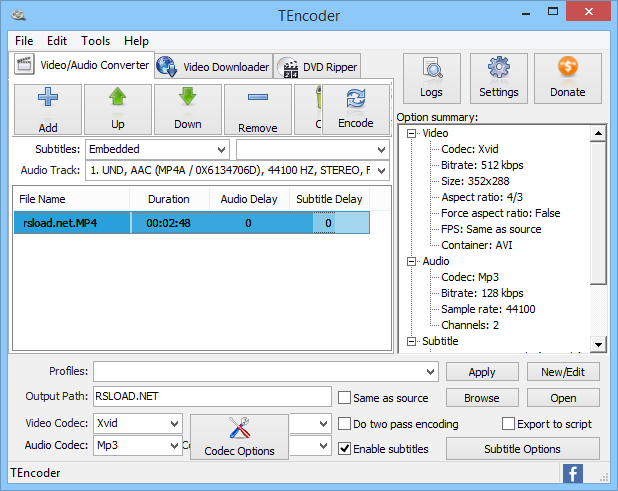
Task: Open Subtitles Embedded dropdown
Action: pos(157,149)
